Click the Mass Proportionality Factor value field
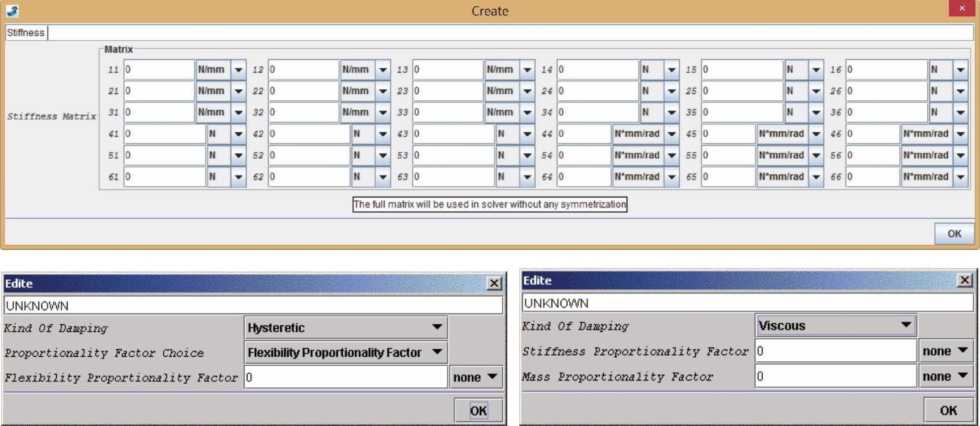 pyautogui.click(x=835, y=377)
